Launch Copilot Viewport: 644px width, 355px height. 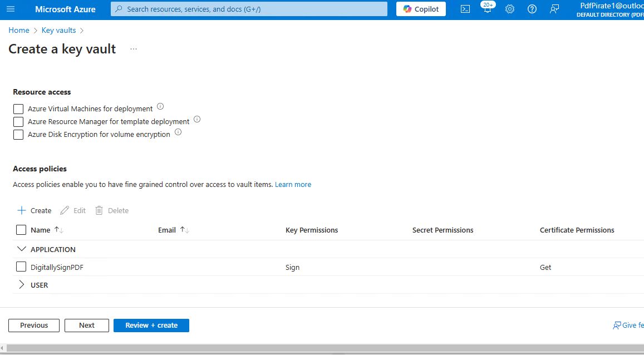(421, 9)
